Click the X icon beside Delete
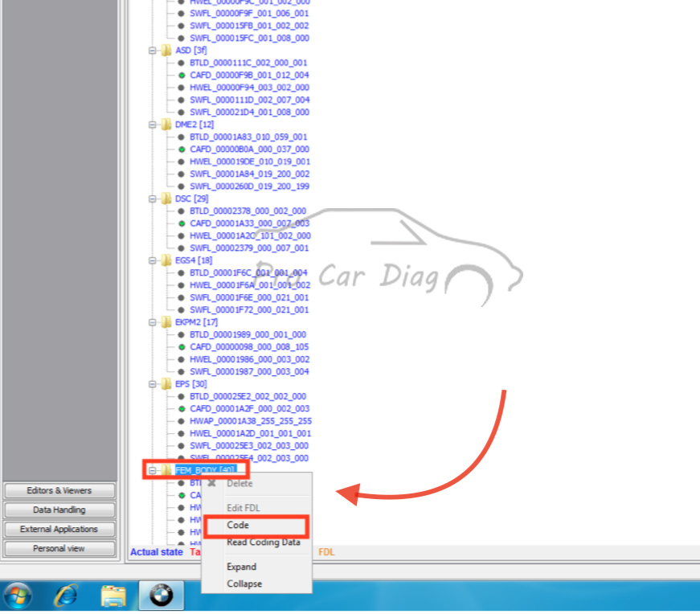 click(x=211, y=483)
